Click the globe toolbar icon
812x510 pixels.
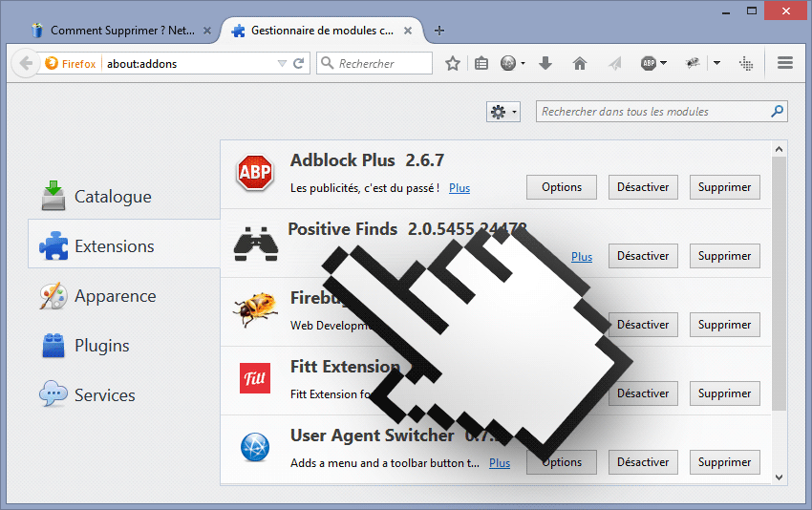pyautogui.click(x=508, y=64)
